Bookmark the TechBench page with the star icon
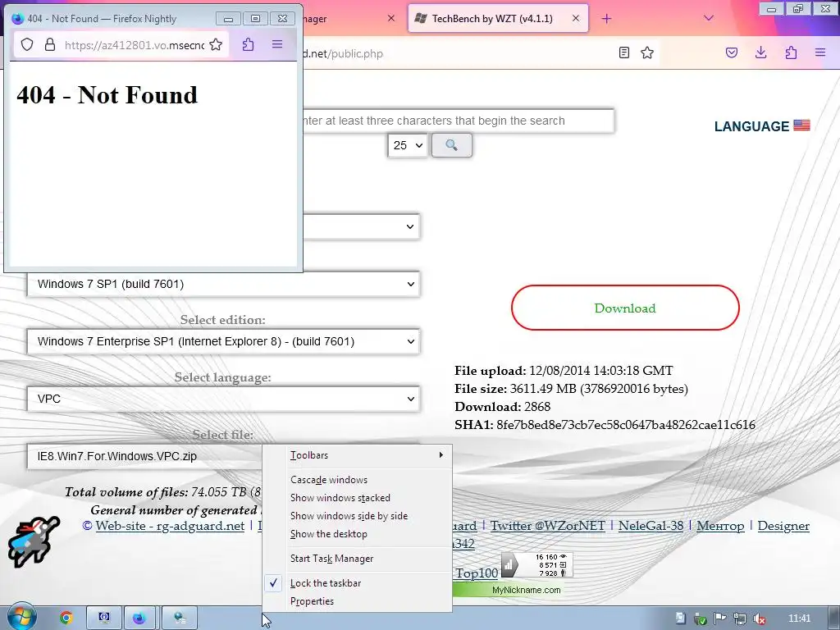 pyautogui.click(x=647, y=52)
